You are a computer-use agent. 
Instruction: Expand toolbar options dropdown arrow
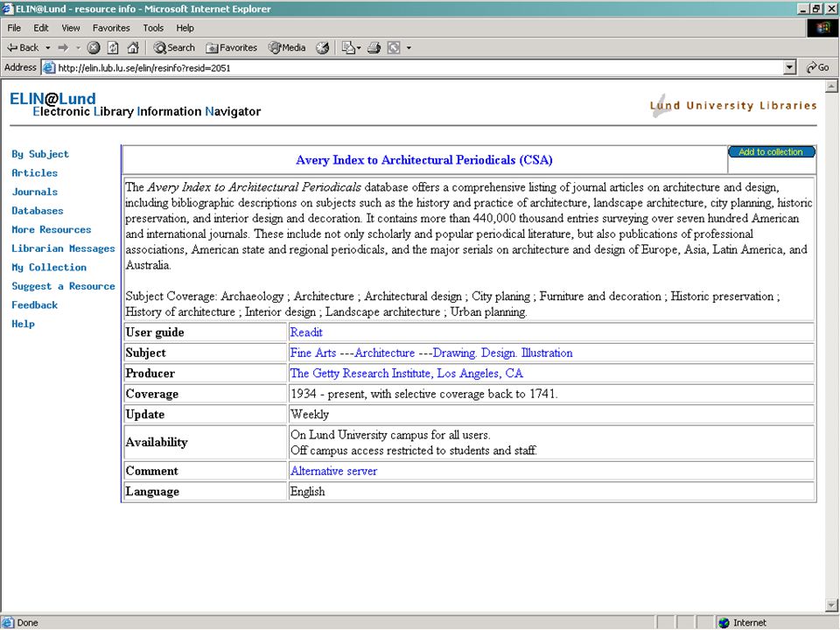pyautogui.click(x=409, y=47)
